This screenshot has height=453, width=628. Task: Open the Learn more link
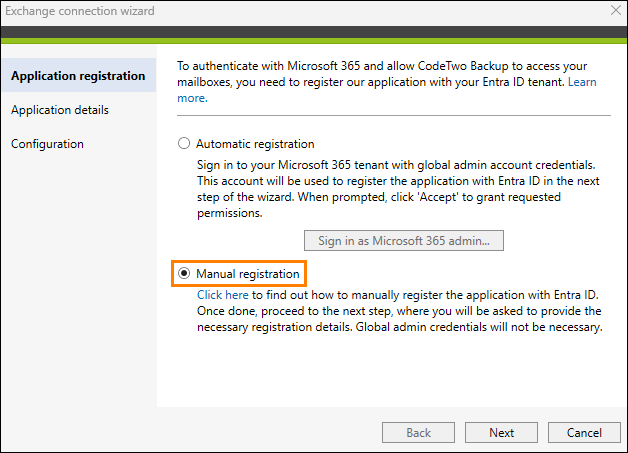(582, 82)
